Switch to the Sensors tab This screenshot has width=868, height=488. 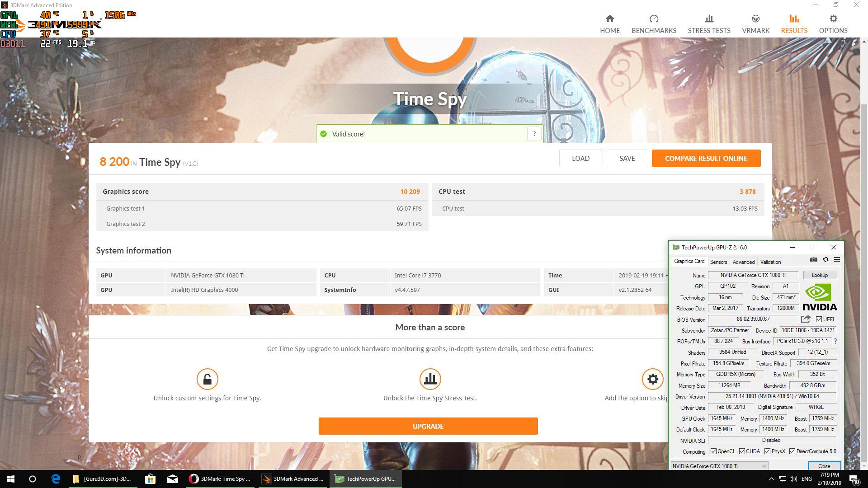(x=718, y=262)
